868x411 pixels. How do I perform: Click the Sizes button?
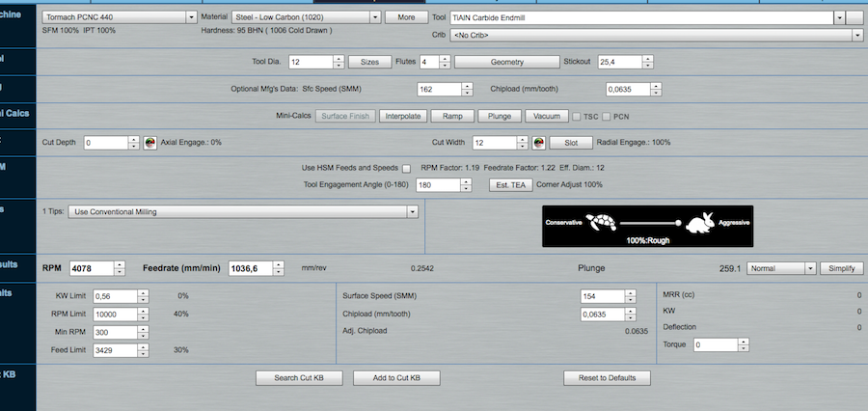368,62
